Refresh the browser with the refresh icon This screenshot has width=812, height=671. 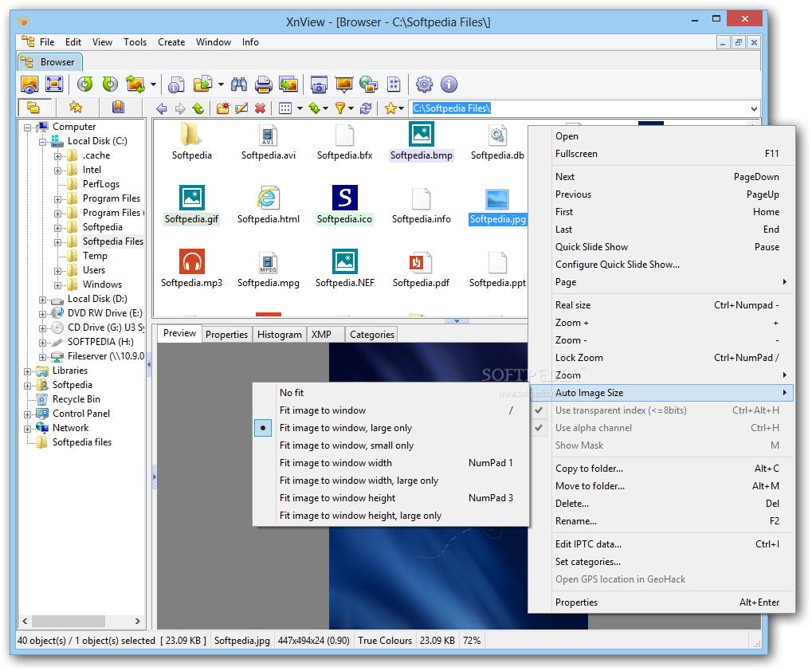click(366, 108)
